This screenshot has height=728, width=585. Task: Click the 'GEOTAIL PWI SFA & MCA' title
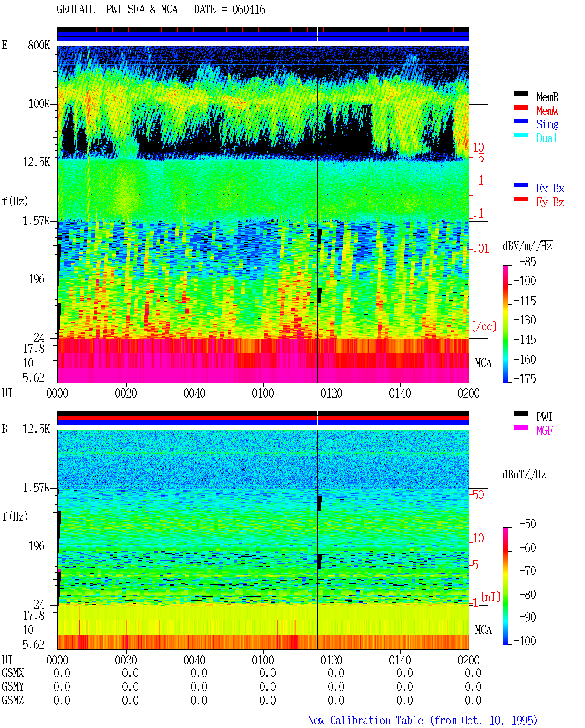coord(117,10)
